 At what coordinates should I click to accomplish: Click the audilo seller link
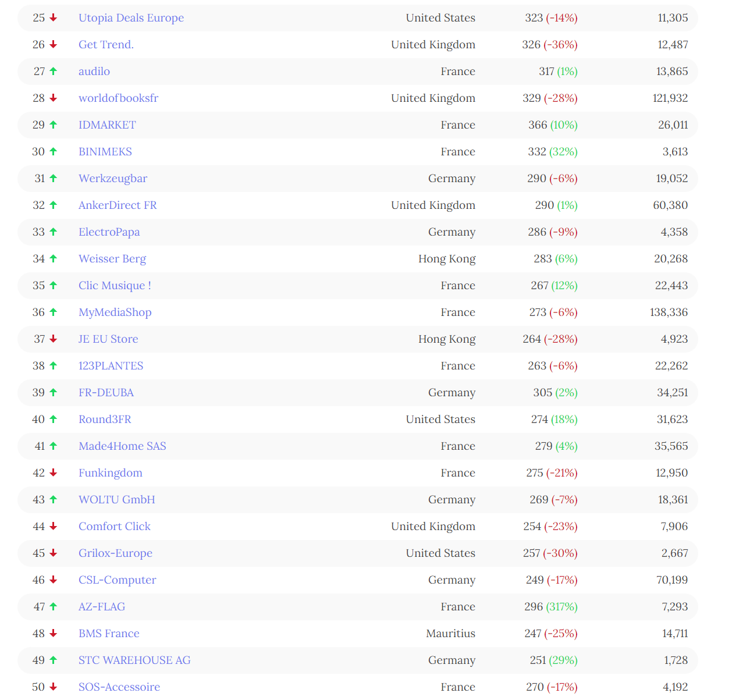click(x=94, y=72)
